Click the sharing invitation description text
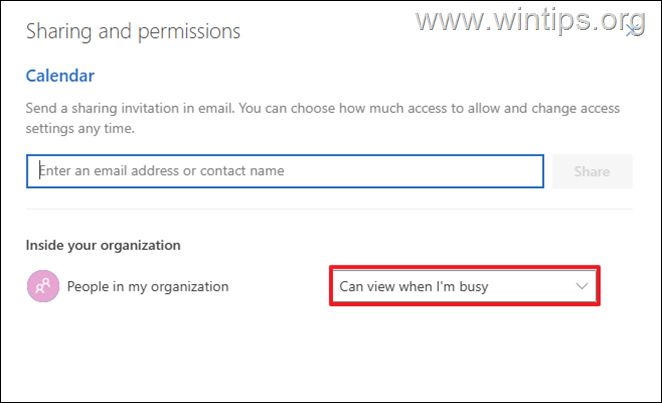This screenshot has width=662, height=403. (323, 118)
